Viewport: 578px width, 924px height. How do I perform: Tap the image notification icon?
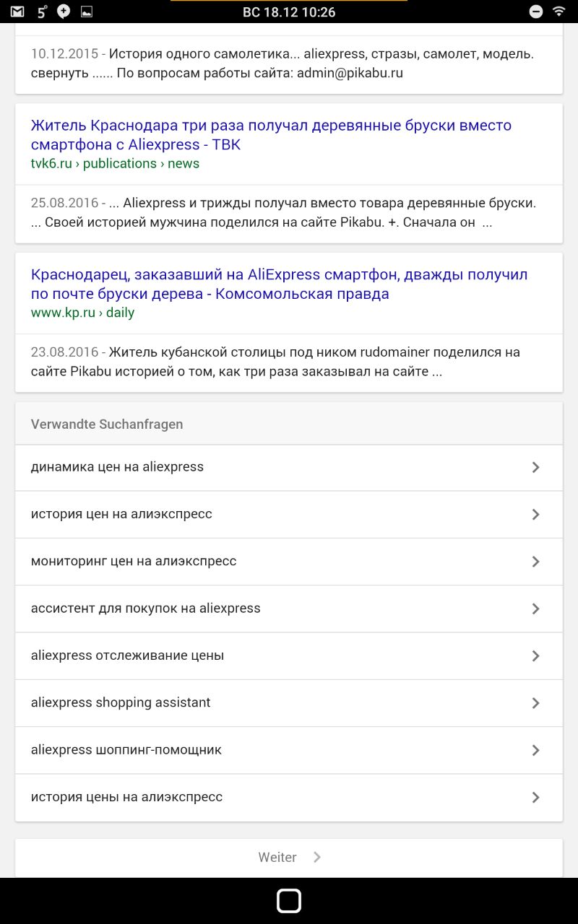click(86, 12)
